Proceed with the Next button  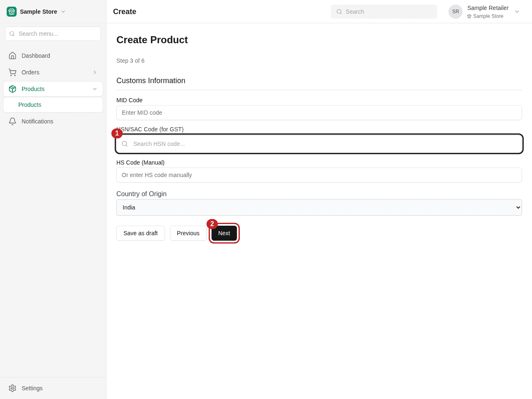click(x=224, y=233)
